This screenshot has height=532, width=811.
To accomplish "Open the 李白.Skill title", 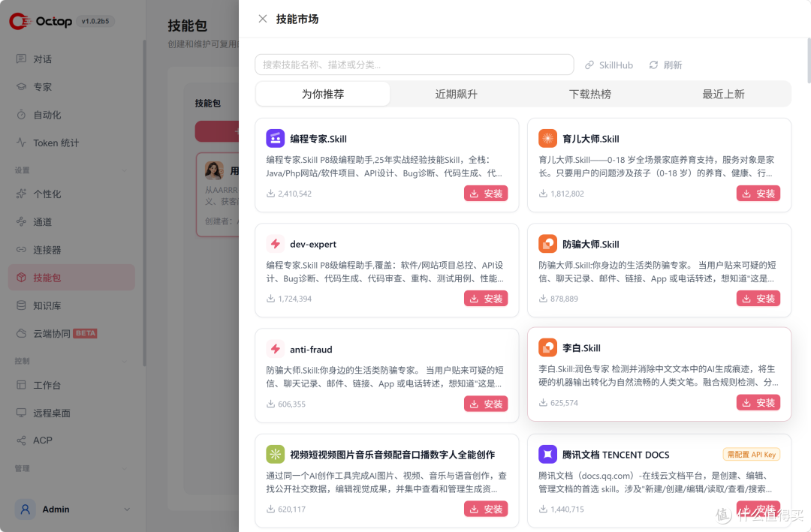I will [x=581, y=348].
